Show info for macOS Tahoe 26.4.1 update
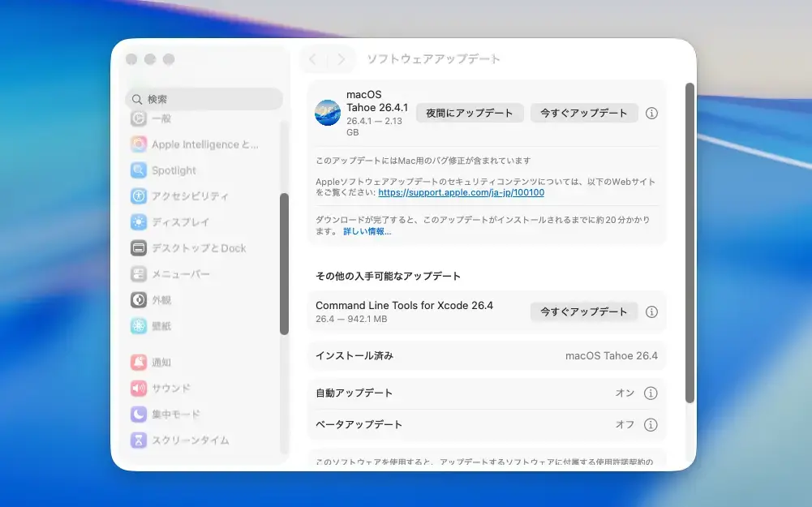This screenshot has width=812, height=507. [651, 113]
